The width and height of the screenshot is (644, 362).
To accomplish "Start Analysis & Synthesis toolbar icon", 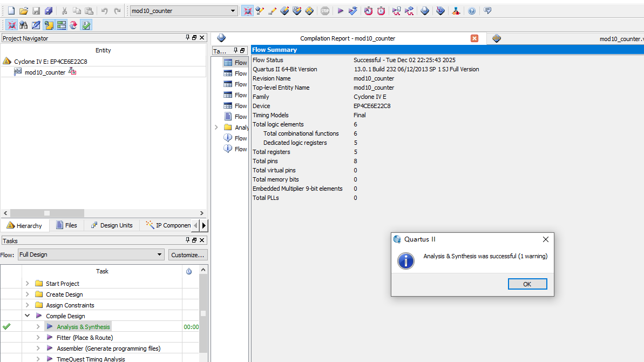I will click(353, 11).
